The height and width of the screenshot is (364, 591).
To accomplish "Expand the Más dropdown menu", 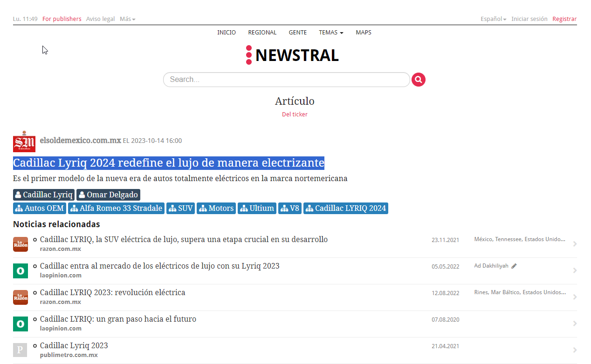I will click(127, 19).
